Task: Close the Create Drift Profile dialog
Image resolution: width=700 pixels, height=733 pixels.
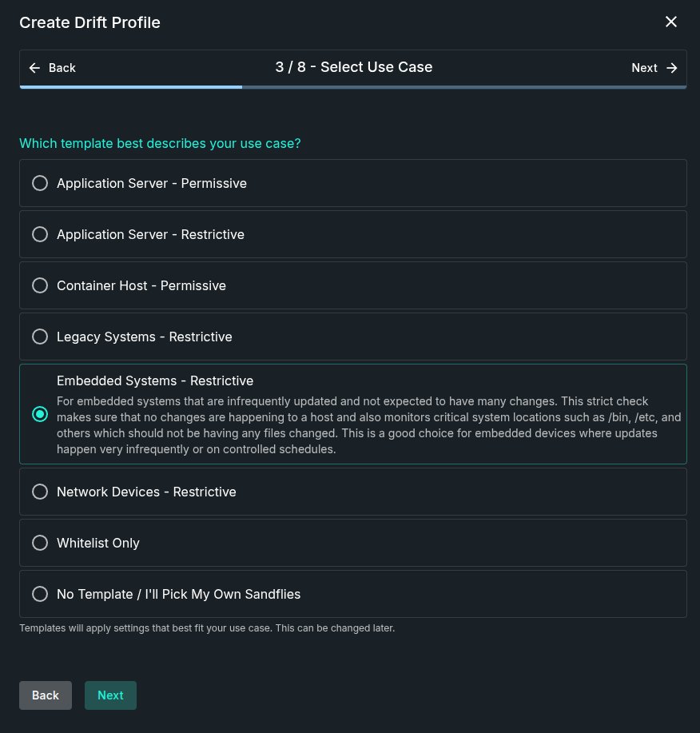Action: click(x=670, y=22)
